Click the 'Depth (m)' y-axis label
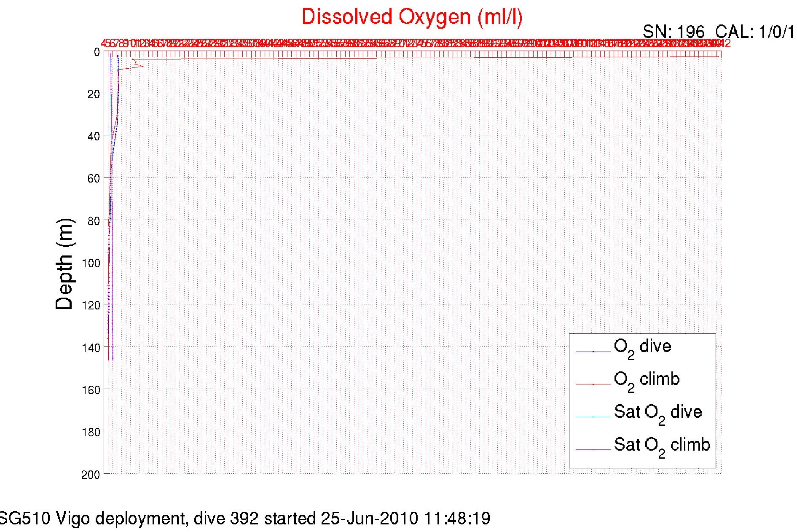Screen dimensions: 797x532 (65, 264)
